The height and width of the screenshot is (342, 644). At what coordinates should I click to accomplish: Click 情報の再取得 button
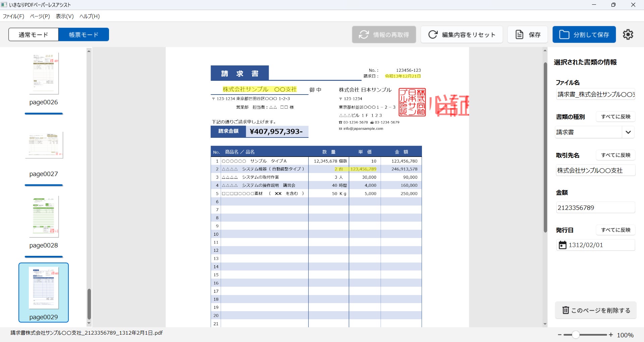pos(384,35)
